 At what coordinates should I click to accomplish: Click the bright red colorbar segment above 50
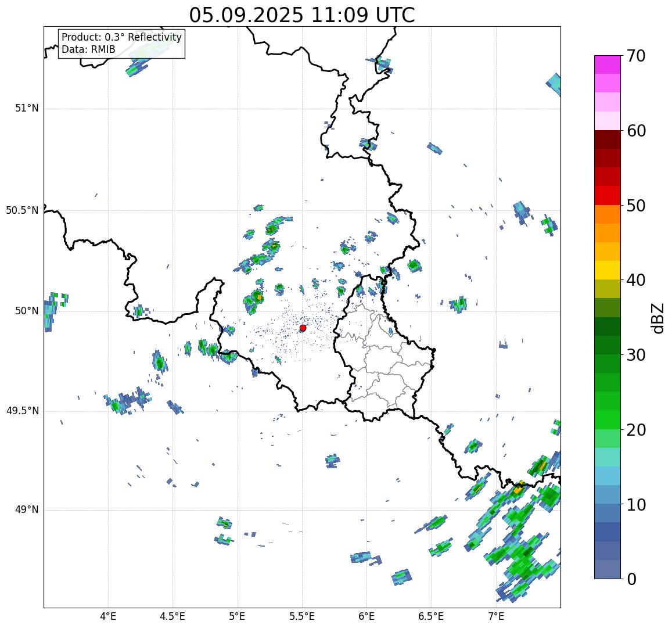[608, 195]
